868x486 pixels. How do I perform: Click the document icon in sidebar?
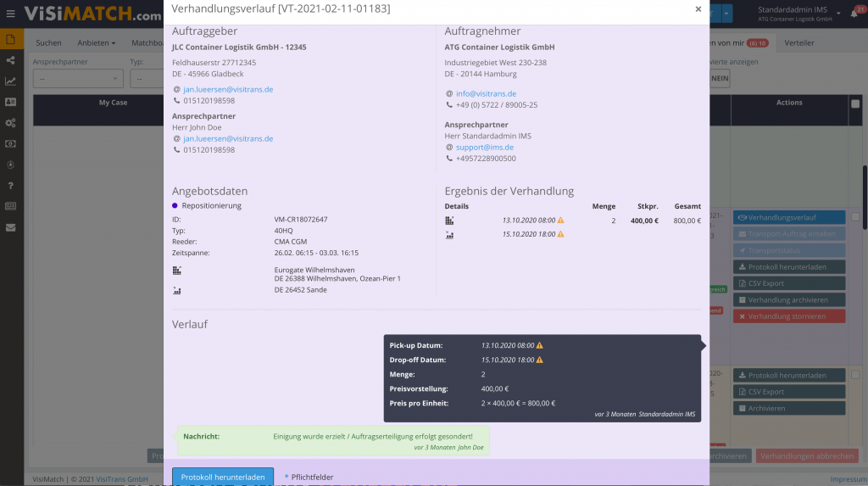[10, 39]
